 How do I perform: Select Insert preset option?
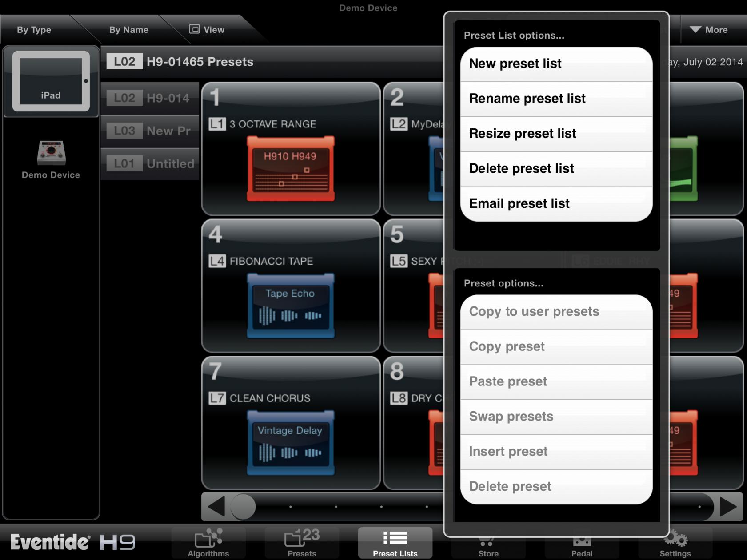[556, 452]
